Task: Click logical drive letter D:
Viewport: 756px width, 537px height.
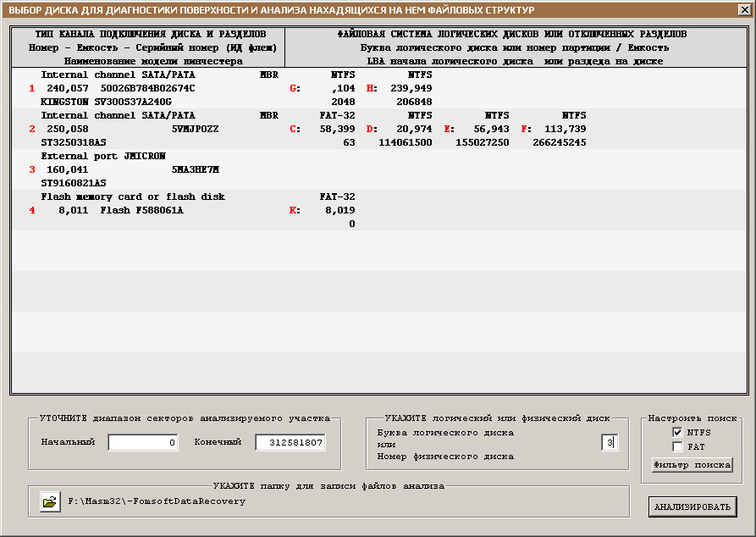Action: click(x=371, y=129)
